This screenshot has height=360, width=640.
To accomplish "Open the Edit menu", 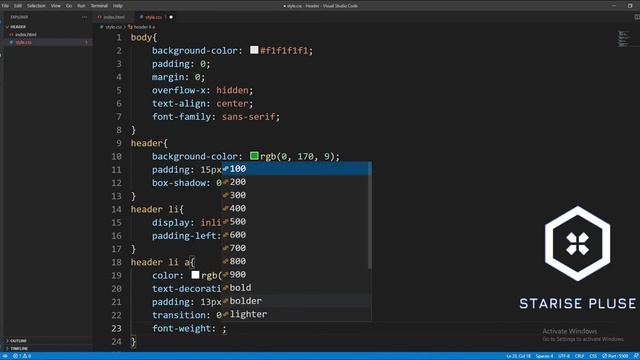I will click(18, 6).
